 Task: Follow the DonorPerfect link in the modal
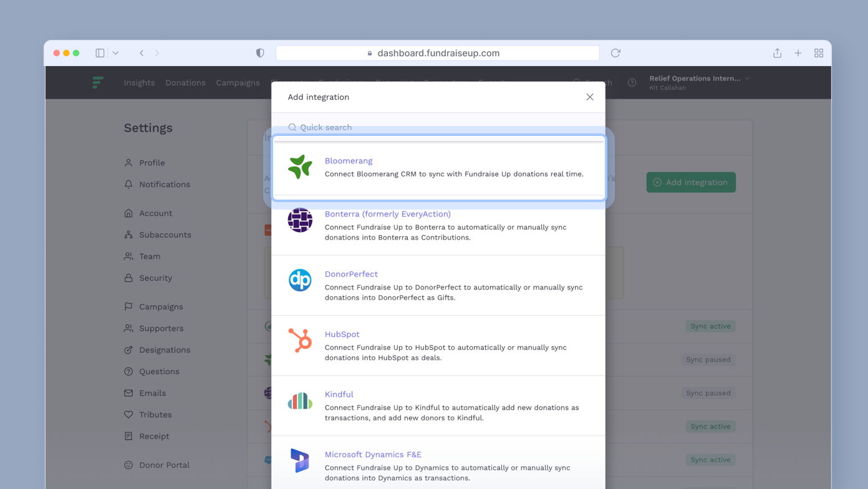351,274
